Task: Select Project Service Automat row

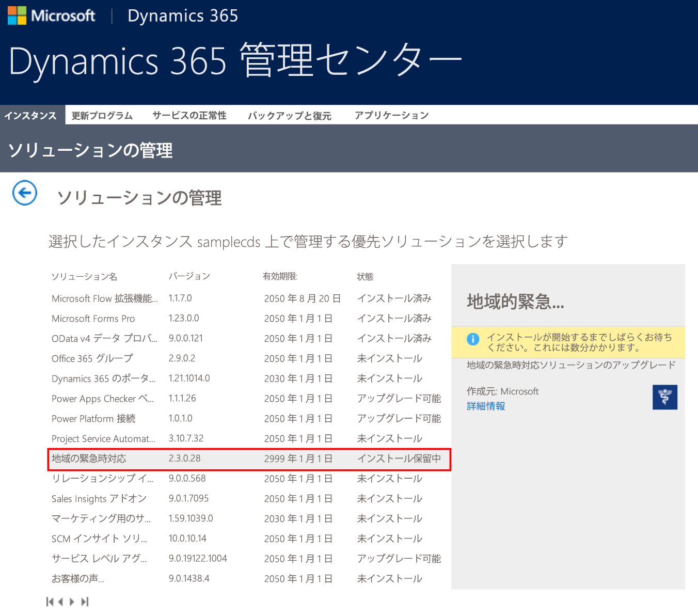Action: click(x=249, y=438)
